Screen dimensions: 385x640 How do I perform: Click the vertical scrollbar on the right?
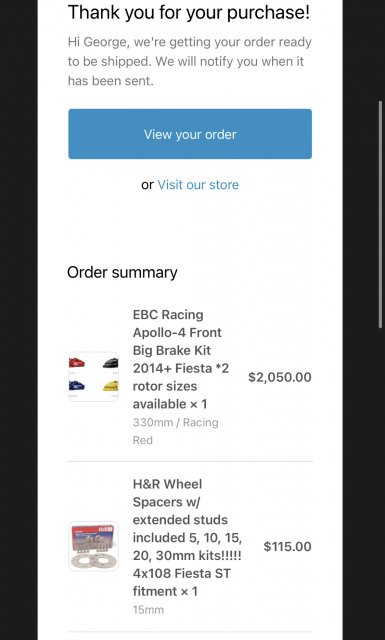[381, 213]
